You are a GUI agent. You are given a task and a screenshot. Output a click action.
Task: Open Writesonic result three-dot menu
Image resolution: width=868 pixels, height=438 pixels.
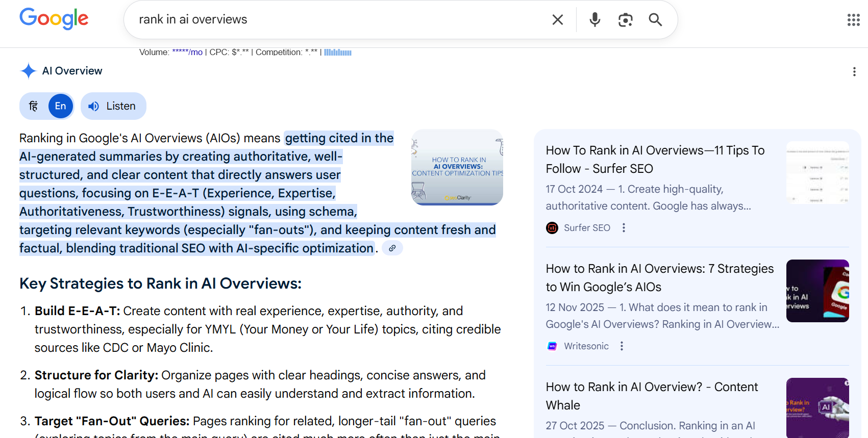622,346
